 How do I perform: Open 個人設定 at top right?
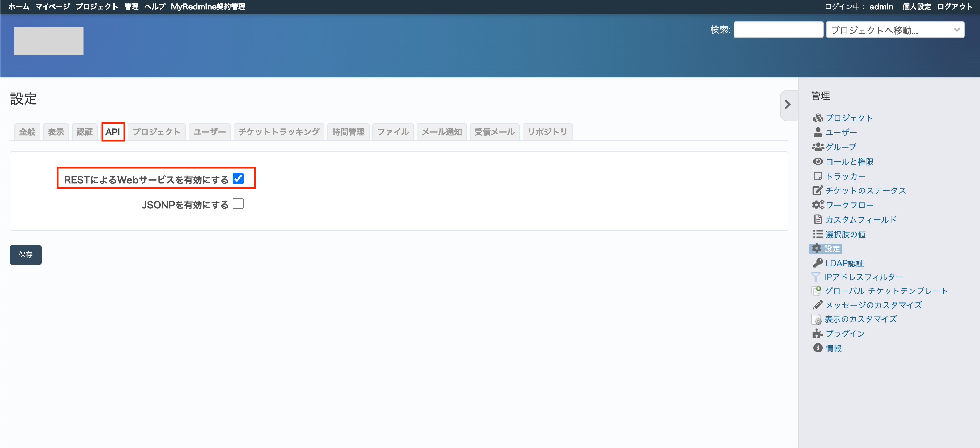click(916, 7)
